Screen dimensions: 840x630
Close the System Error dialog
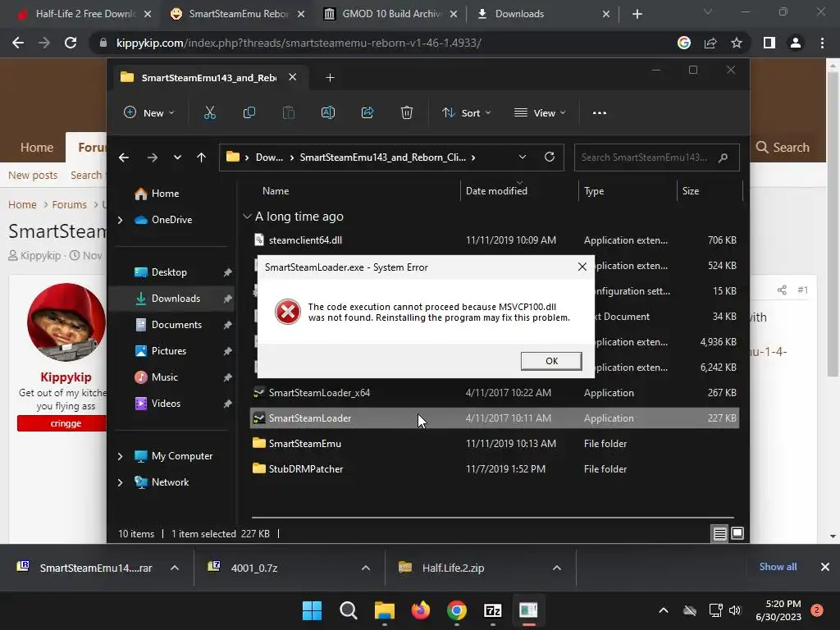(582, 267)
